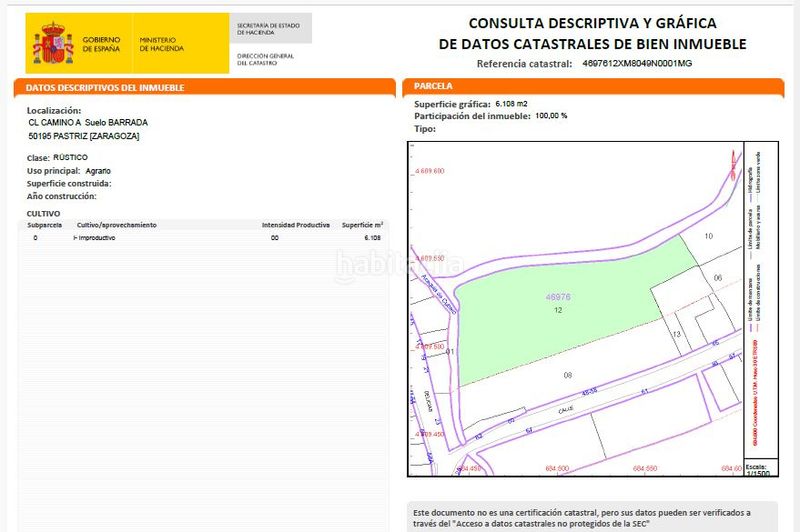Image resolution: width=800 pixels, height=532 pixels.
Task: Select the "RÚSTICO" class value
Action: tap(70, 157)
